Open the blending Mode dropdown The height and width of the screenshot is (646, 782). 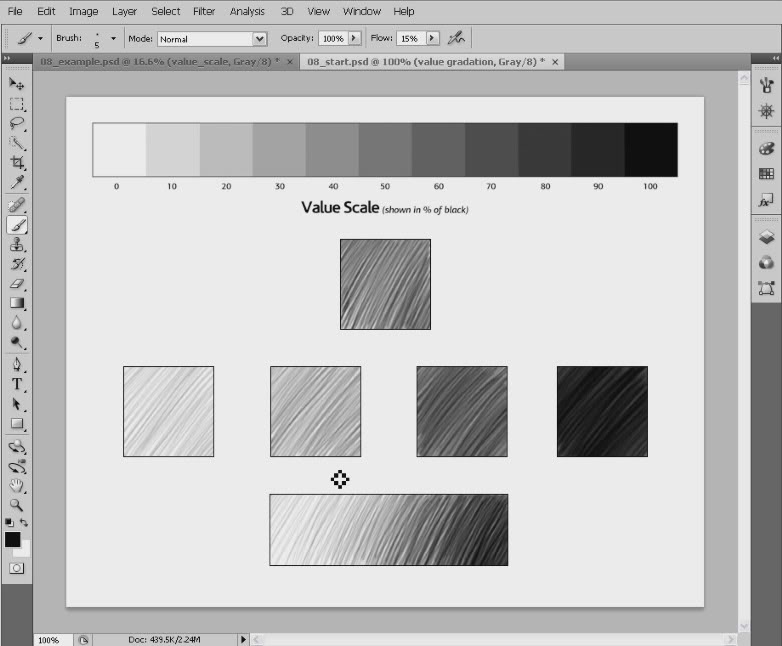click(212, 39)
